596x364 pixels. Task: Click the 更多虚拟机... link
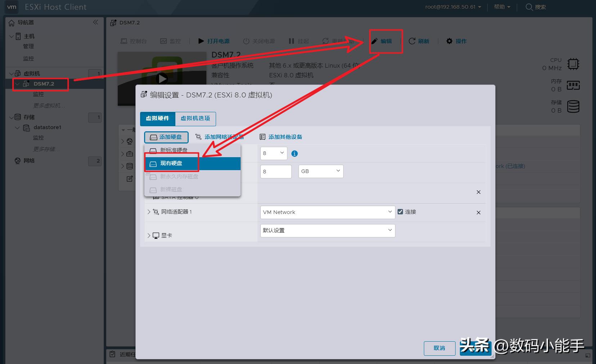[x=49, y=106]
